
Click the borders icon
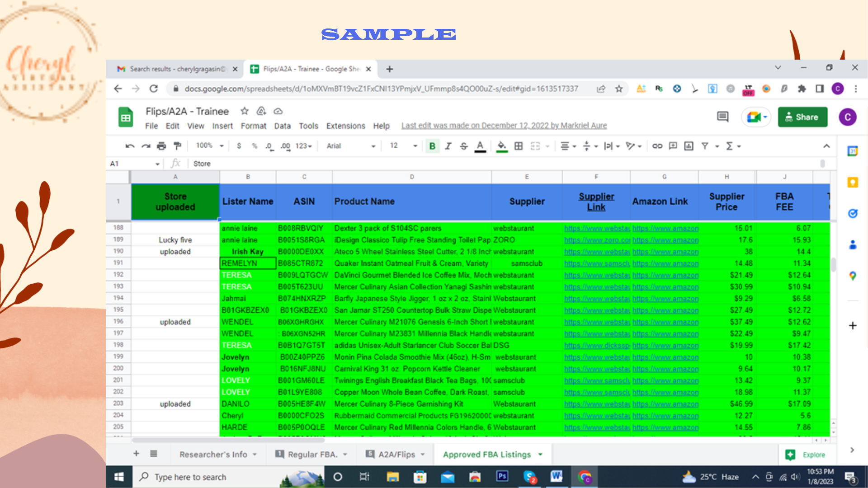pyautogui.click(x=519, y=146)
